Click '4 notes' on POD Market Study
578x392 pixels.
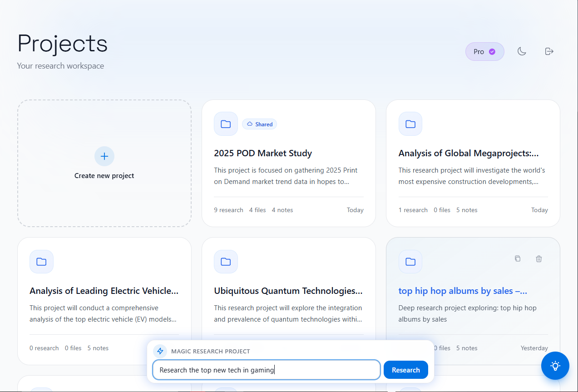(282, 210)
